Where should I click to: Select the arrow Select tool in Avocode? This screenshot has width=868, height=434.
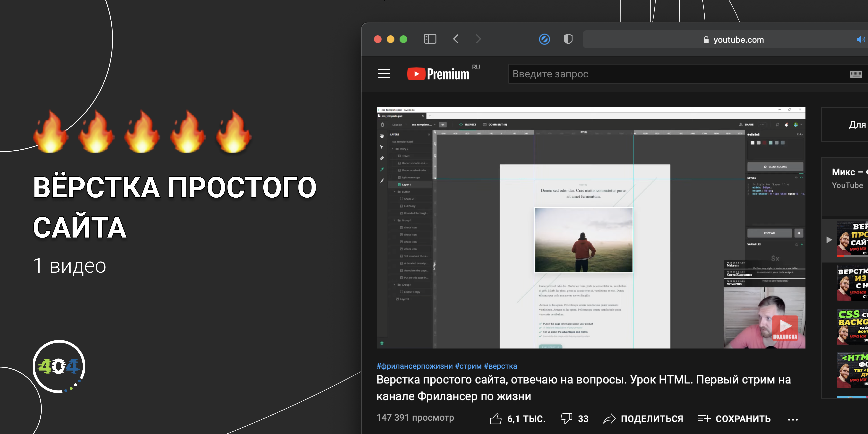[382, 147]
